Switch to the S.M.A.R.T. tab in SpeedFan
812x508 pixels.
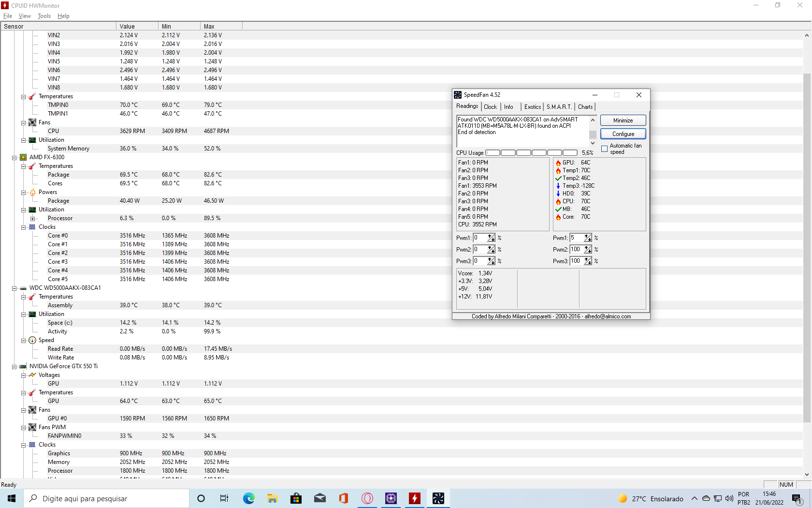coord(559,107)
